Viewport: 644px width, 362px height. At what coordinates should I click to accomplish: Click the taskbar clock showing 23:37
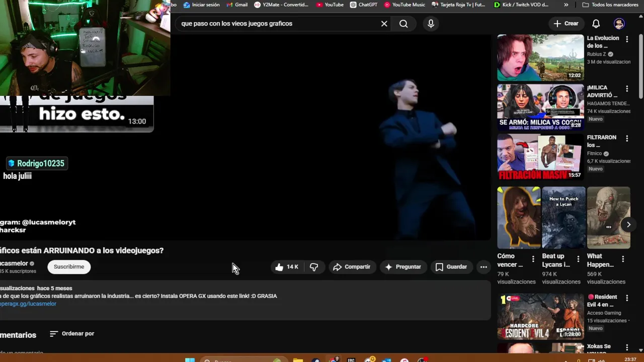click(x=630, y=359)
